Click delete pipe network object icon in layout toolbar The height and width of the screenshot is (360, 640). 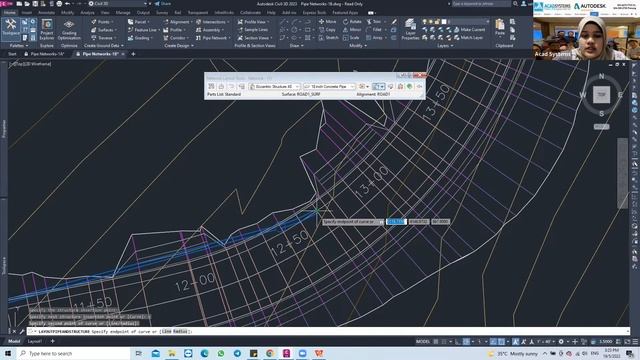pyautogui.click(x=400, y=87)
